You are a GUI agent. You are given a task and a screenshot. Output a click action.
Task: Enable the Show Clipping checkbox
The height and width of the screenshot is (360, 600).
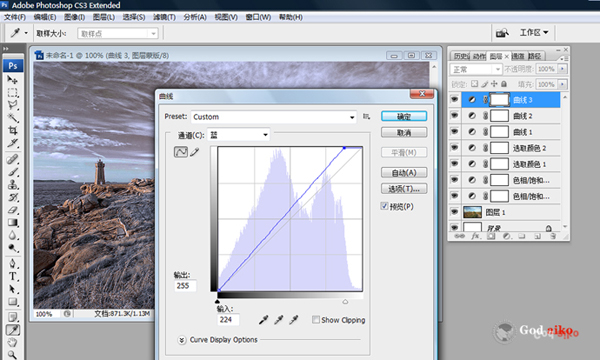[316, 319]
